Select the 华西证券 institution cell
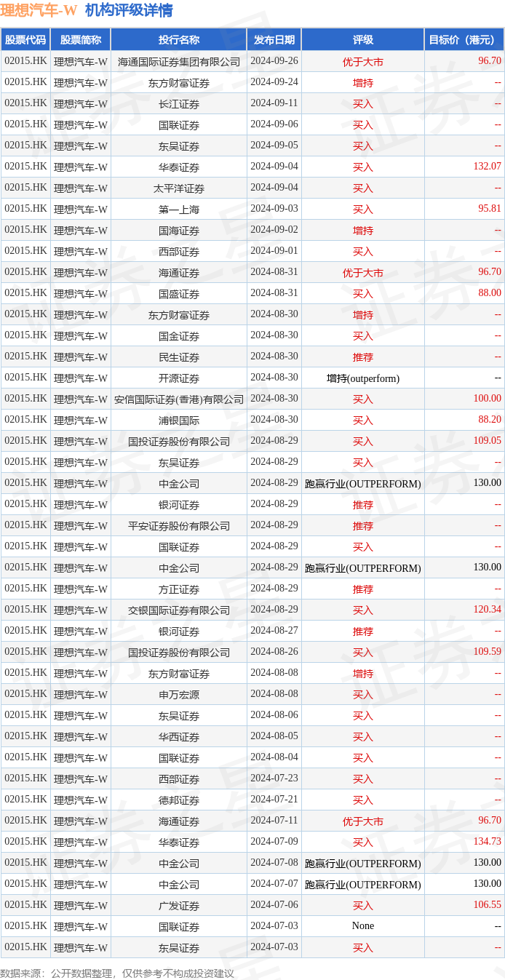Image resolution: width=505 pixels, height=980 pixels. (179, 737)
